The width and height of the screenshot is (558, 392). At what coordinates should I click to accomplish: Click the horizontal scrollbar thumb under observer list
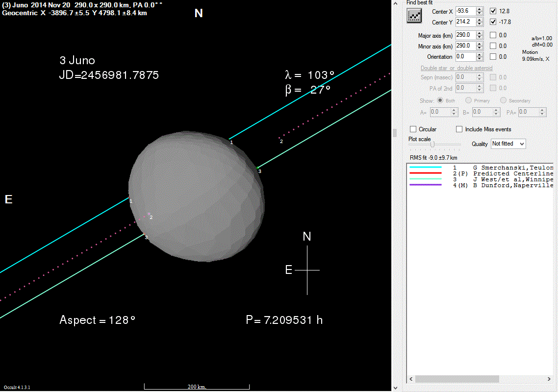(456, 379)
